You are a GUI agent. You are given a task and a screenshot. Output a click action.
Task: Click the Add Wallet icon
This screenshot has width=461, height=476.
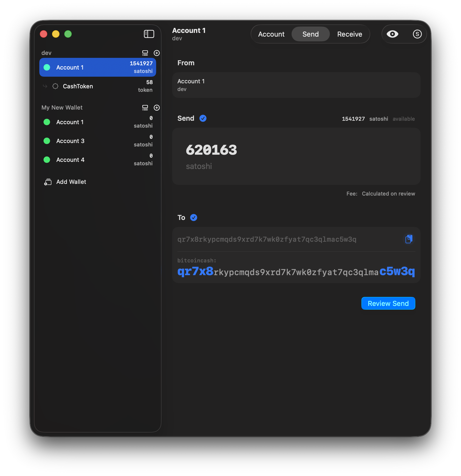[x=48, y=182]
